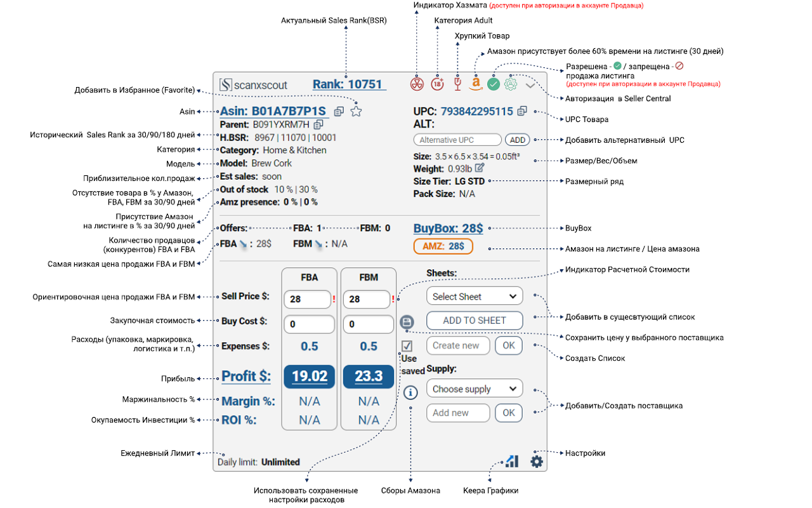Click the Amazon fees info icon
Viewport: 812px width, 508px height.
click(410, 392)
